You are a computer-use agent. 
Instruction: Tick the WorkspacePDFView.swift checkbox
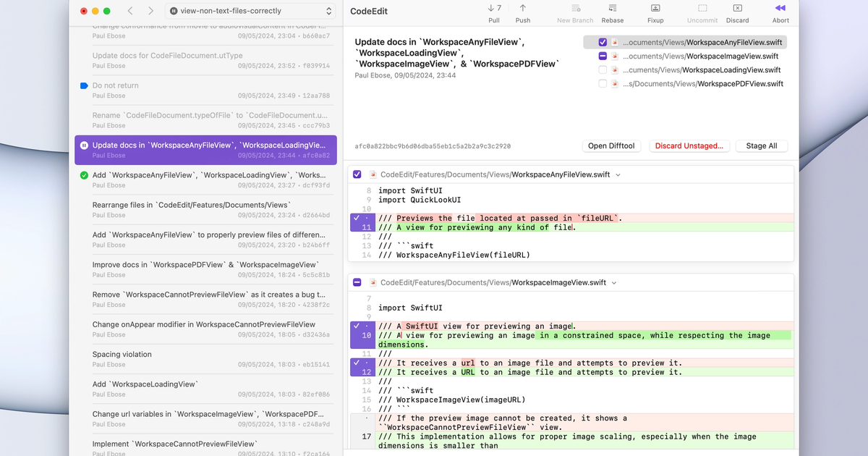(603, 84)
